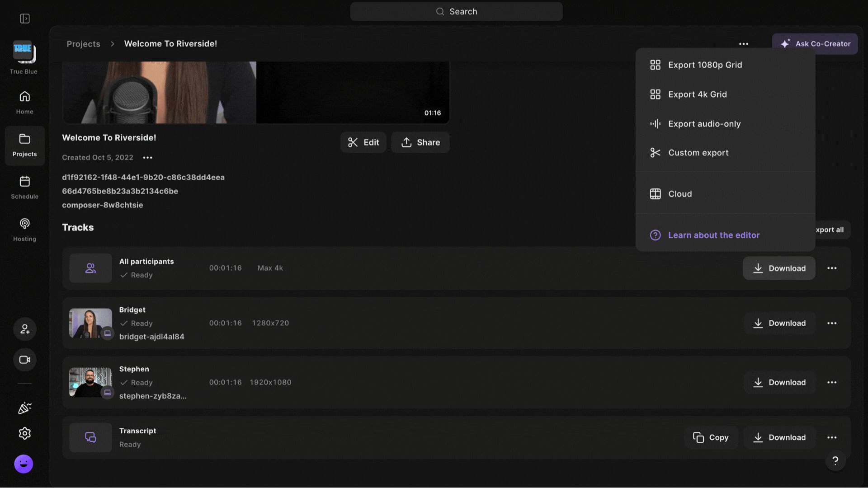Screen dimensions: 868x488
Task: Click the invite people icon
Action: [x=24, y=329]
